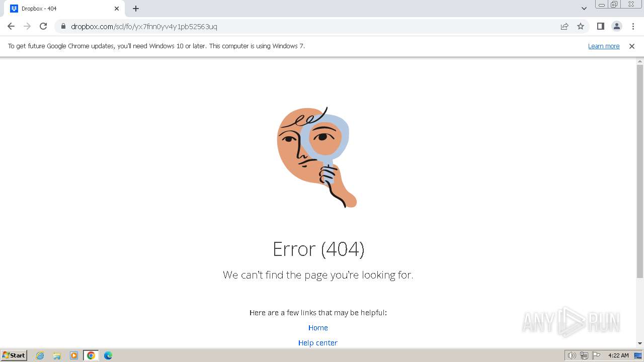Click the page vertical scrollbar thumb
The width and height of the screenshot is (644, 362).
click(x=640, y=171)
